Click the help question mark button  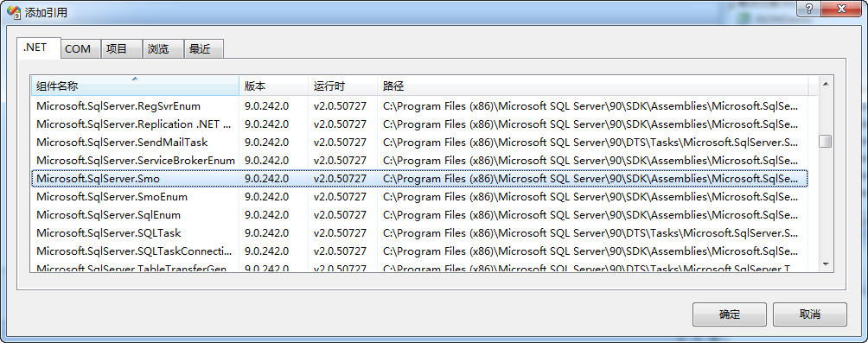point(808,9)
